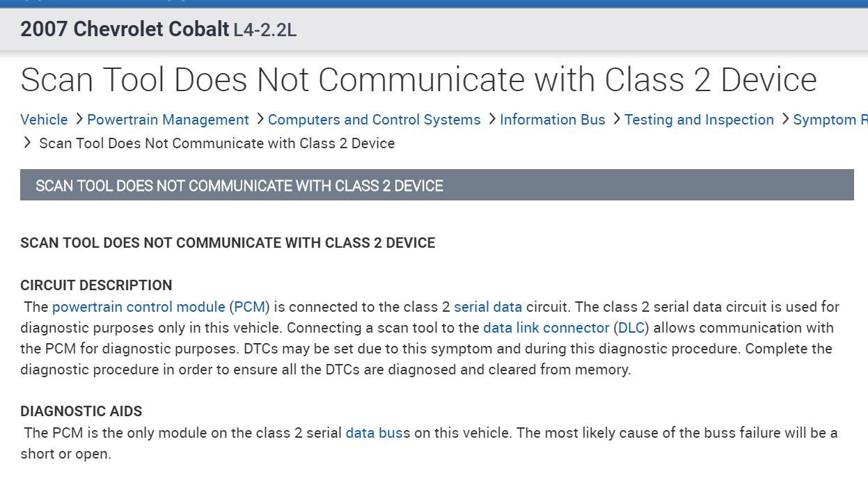The image size is (868, 483).
Task: Click chevron before second-row Scan Tool breadcrumb
Action: [x=28, y=143]
